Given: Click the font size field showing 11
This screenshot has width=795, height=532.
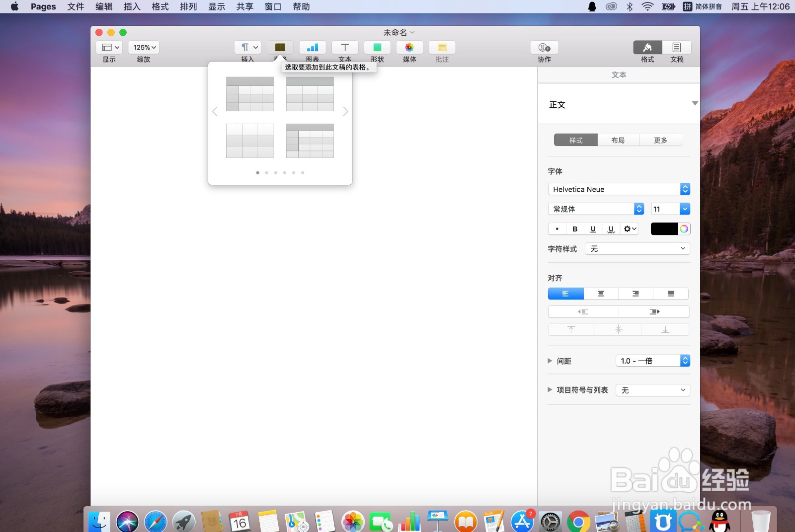Looking at the screenshot, I should (x=665, y=209).
